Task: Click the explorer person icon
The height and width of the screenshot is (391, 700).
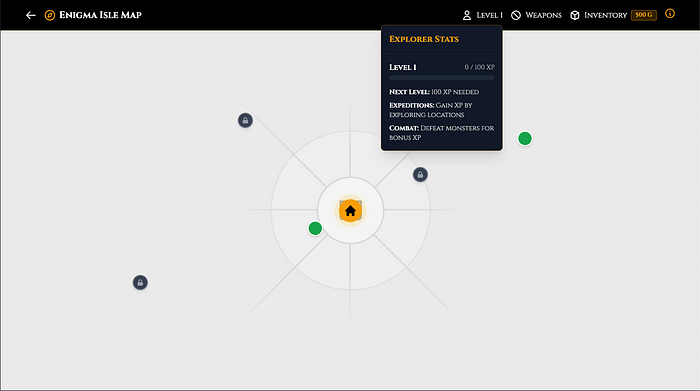Action: point(467,15)
